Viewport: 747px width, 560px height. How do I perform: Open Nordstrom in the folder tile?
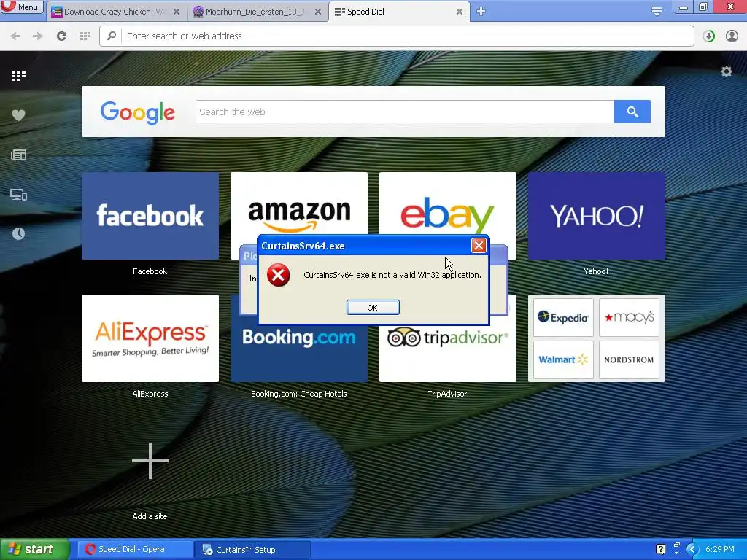[x=629, y=359]
